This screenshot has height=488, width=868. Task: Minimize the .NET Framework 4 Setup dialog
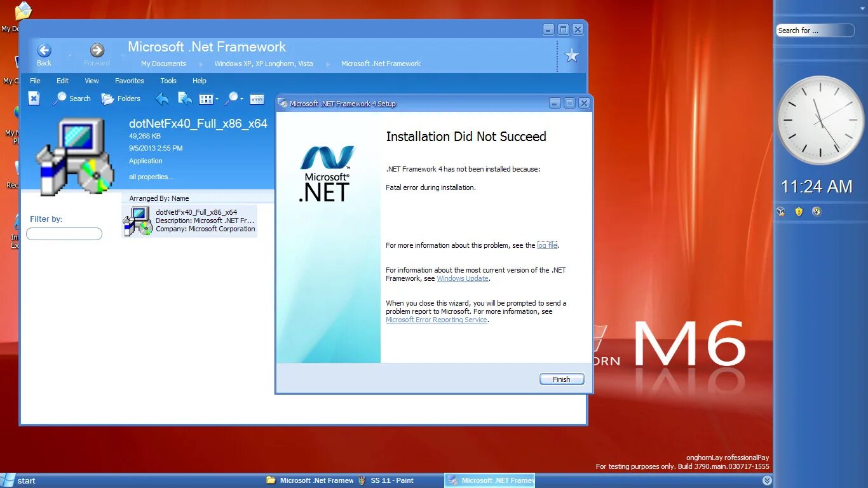[555, 103]
